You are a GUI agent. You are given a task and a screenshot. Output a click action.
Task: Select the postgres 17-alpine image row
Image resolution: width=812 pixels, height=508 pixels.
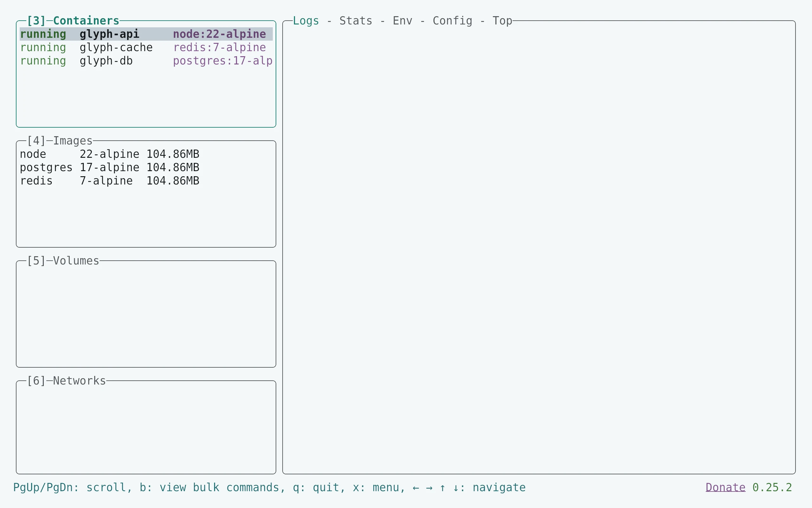[146, 167]
